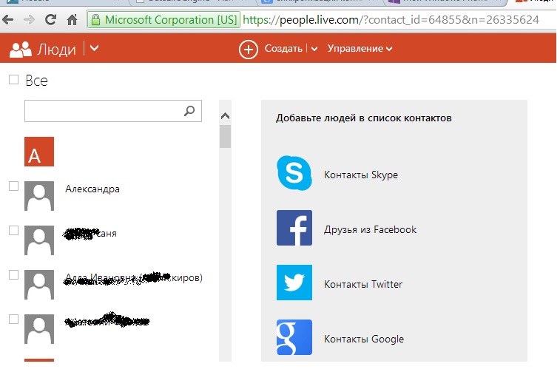Open Контакты Twitter link
Screen dimensions: 560x392
click(x=363, y=284)
